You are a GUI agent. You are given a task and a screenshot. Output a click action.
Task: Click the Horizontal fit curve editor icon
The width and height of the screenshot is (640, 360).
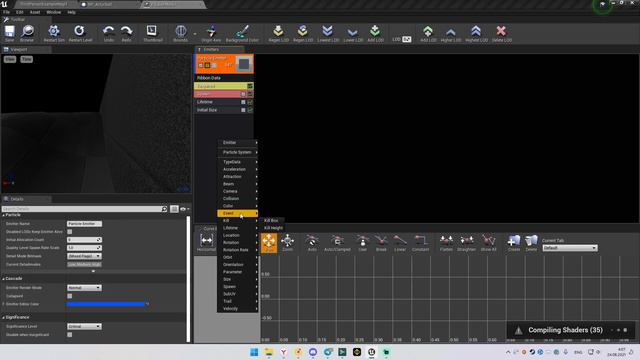pyautogui.click(x=207, y=242)
